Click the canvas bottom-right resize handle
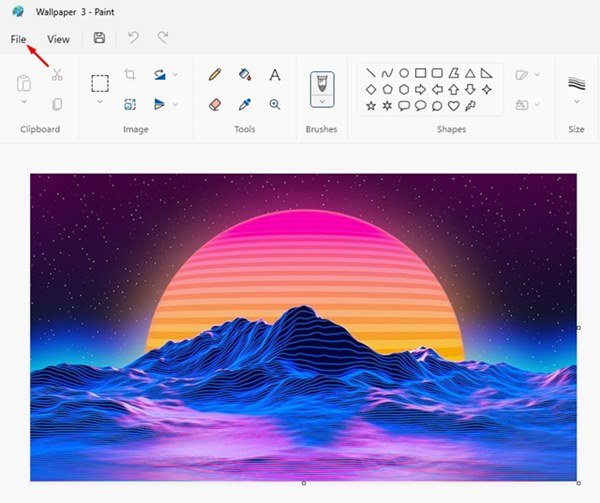The image size is (600, 503). coord(579,483)
